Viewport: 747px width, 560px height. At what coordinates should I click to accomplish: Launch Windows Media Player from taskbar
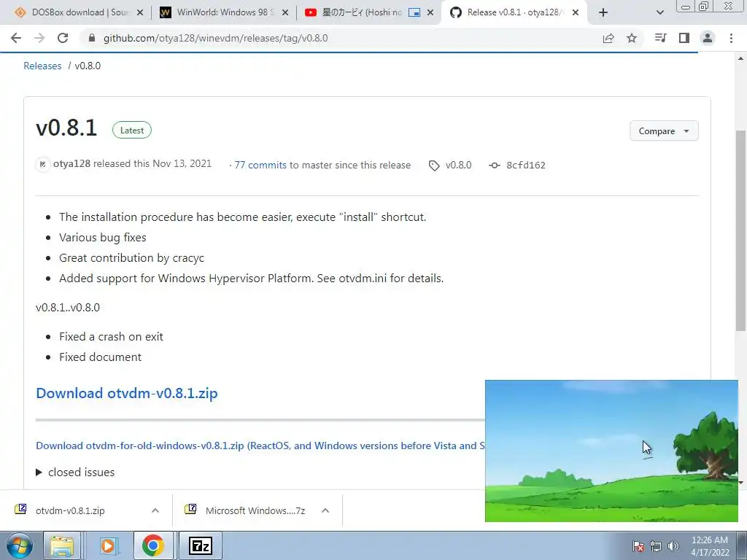click(108, 545)
